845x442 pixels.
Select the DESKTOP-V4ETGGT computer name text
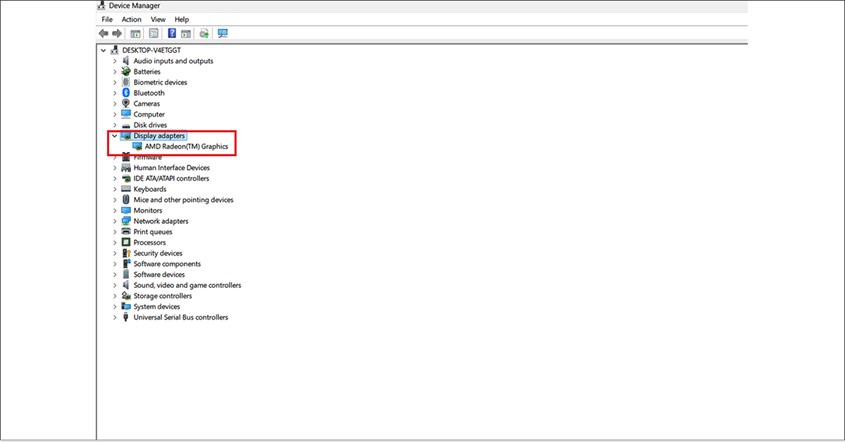[x=151, y=50]
